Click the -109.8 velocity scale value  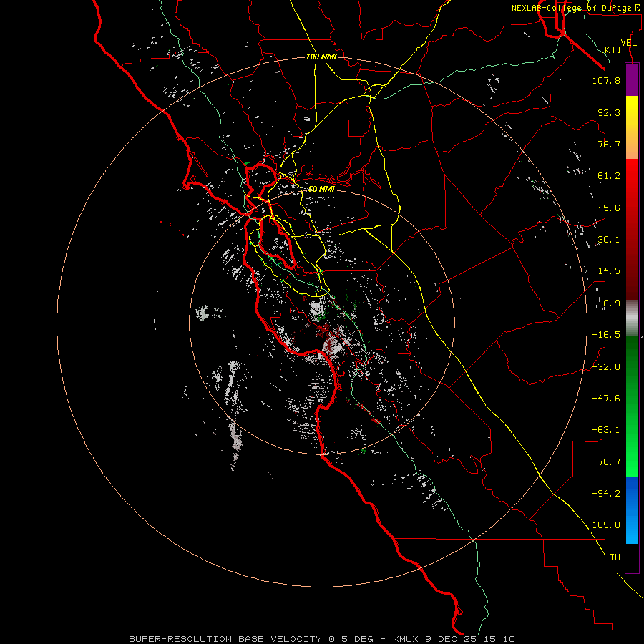[x=603, y=525]
